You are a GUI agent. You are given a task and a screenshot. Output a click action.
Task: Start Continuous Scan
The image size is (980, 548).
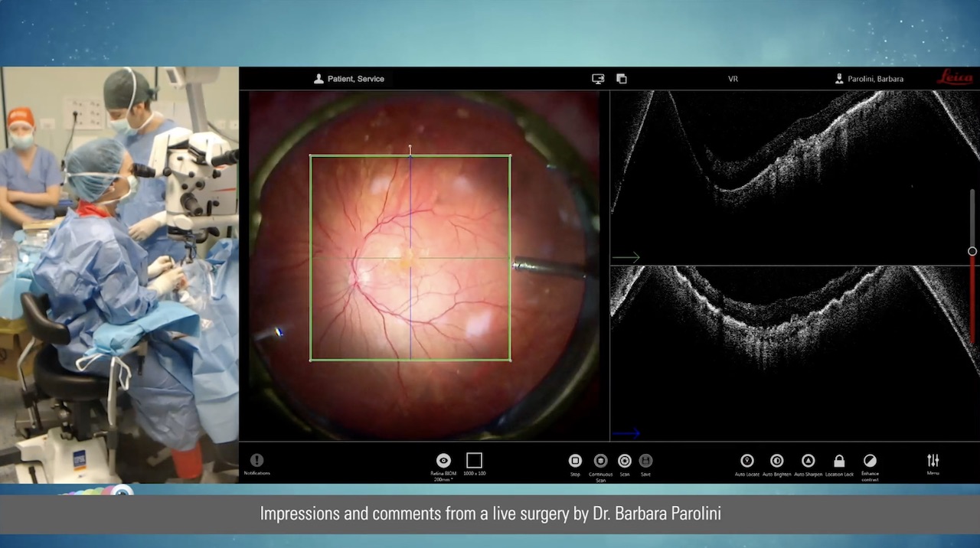coord(601,461)
